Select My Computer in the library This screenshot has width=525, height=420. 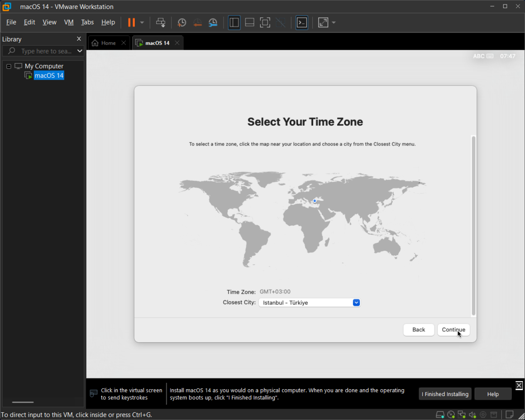pyautogui.click(x=44, y=66)
